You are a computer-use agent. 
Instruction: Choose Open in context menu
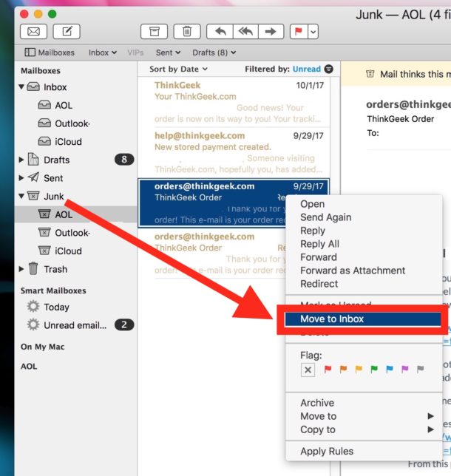click(364, 204)
